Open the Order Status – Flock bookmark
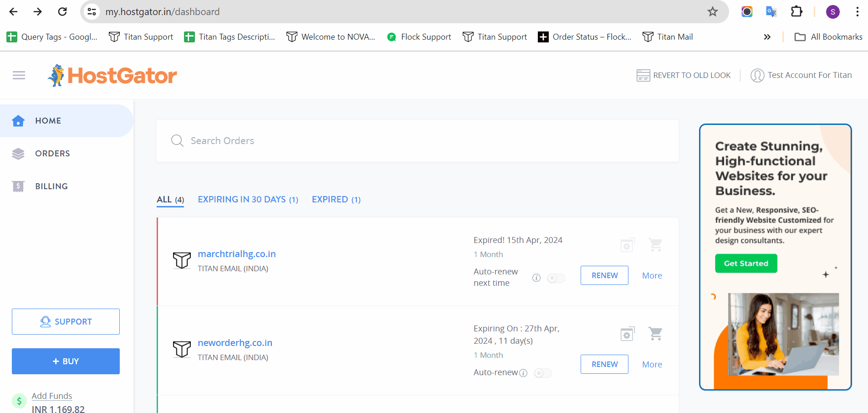The height and width of the screenshot is (413, 868). coord(585,37)
